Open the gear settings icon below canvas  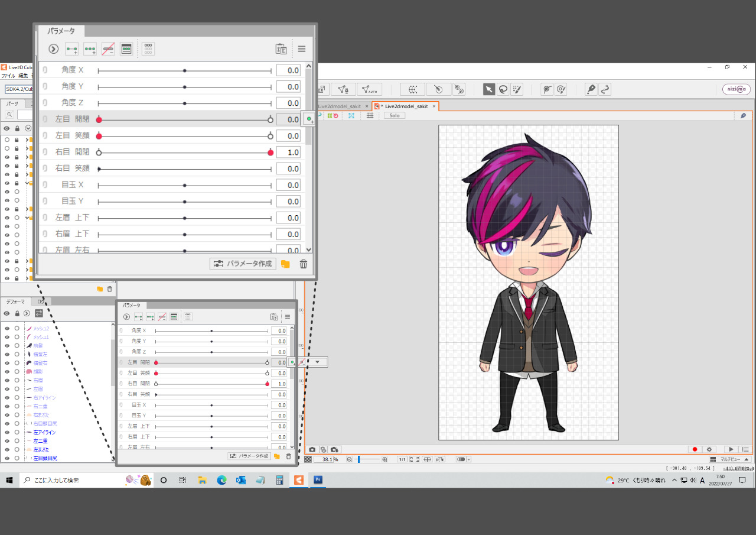pyautogui.click(x=709, y=450)
